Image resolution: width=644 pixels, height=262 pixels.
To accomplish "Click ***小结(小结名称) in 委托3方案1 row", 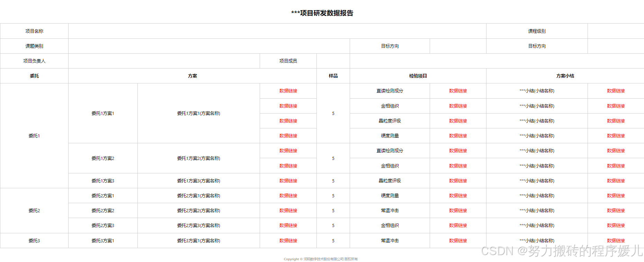I will coord(537,241).
